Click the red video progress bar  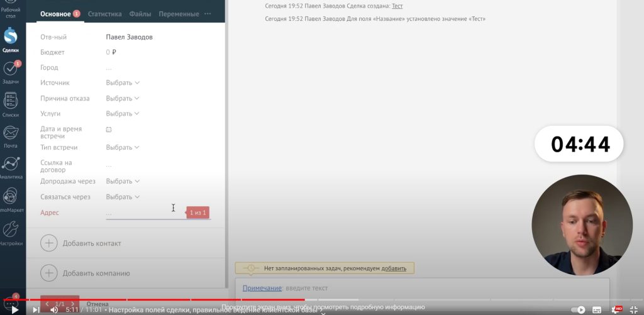tap(189, 300)
